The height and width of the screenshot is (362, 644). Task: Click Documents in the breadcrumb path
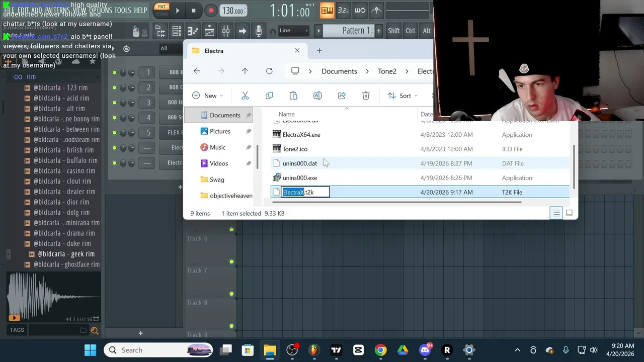click(x=339, y=71)
